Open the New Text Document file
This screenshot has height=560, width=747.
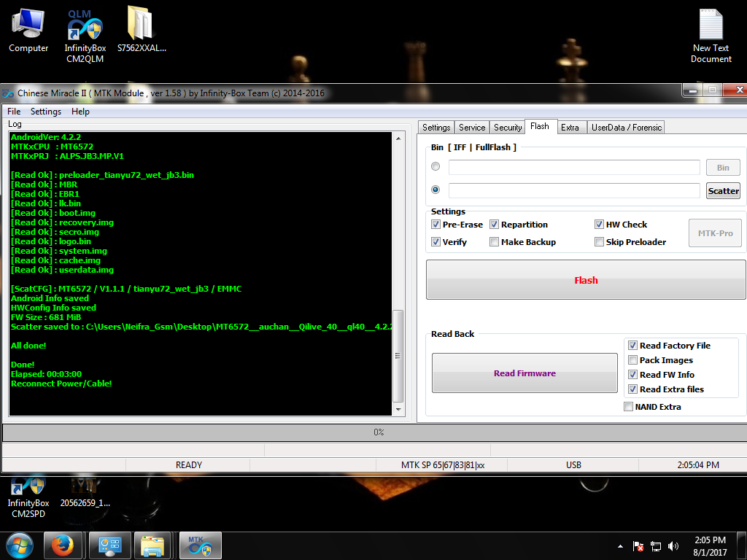point(711,33)
